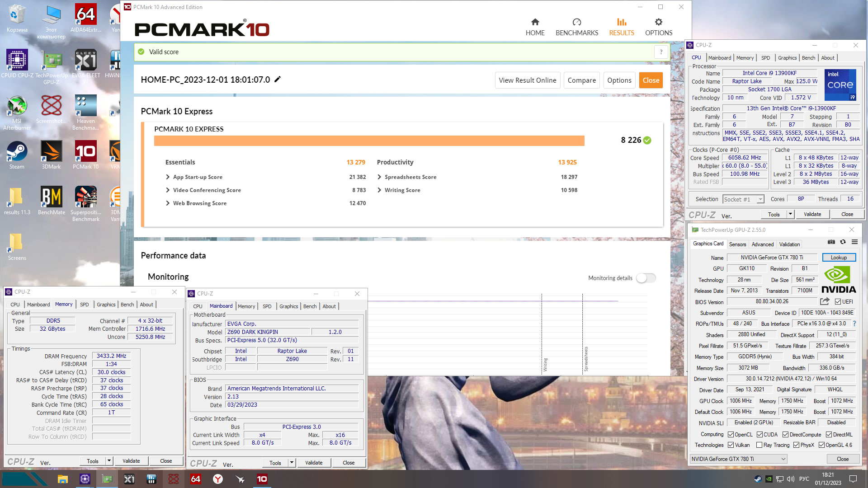
Task: Open Heaven Benchmark desktop shortcut
Action: coord(85,113)
